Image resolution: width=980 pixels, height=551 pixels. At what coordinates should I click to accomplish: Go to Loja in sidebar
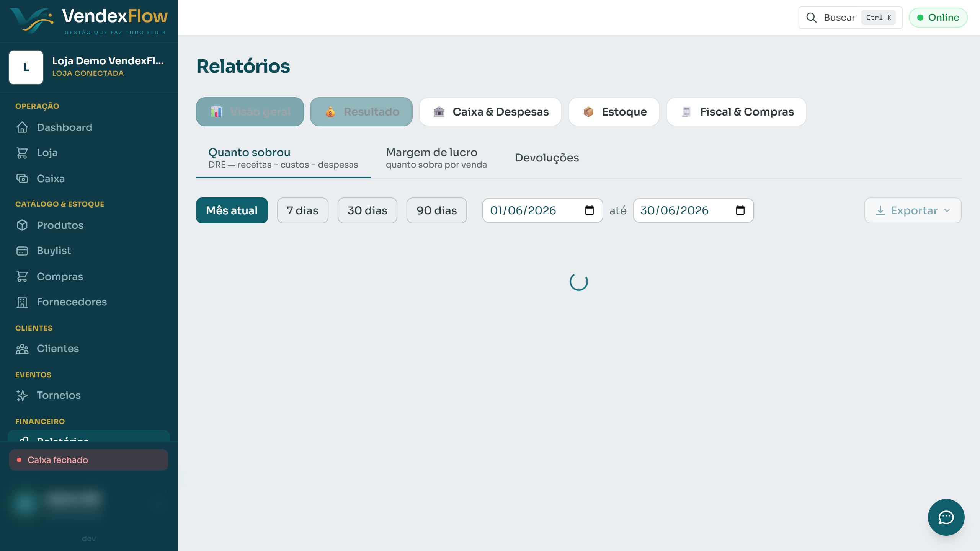(x=89, y=153)
